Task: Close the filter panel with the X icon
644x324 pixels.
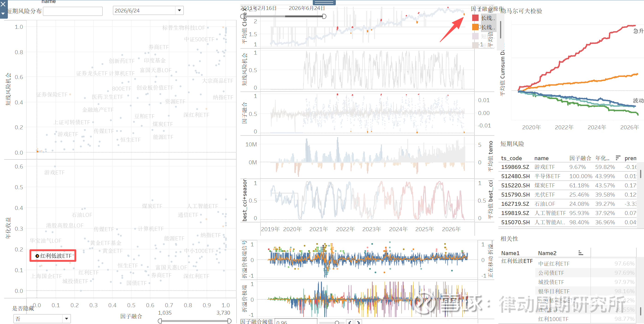Action: 3,4
